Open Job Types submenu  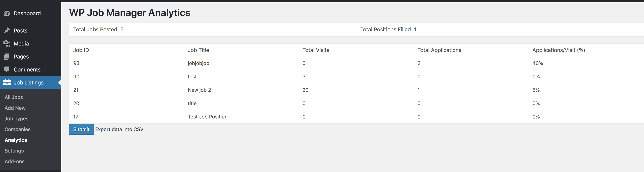pos(16,119)
